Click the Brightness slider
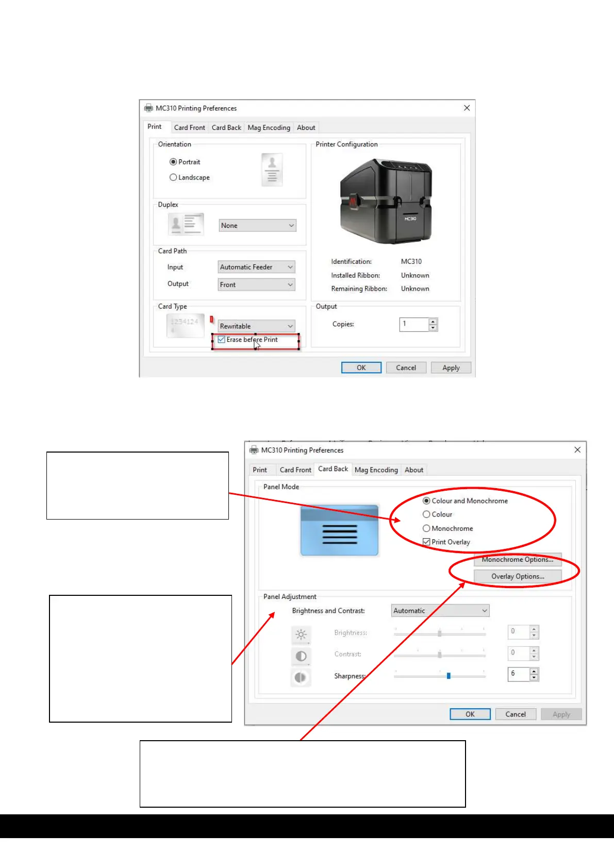 pyautogui.click(x=440, y=633)
